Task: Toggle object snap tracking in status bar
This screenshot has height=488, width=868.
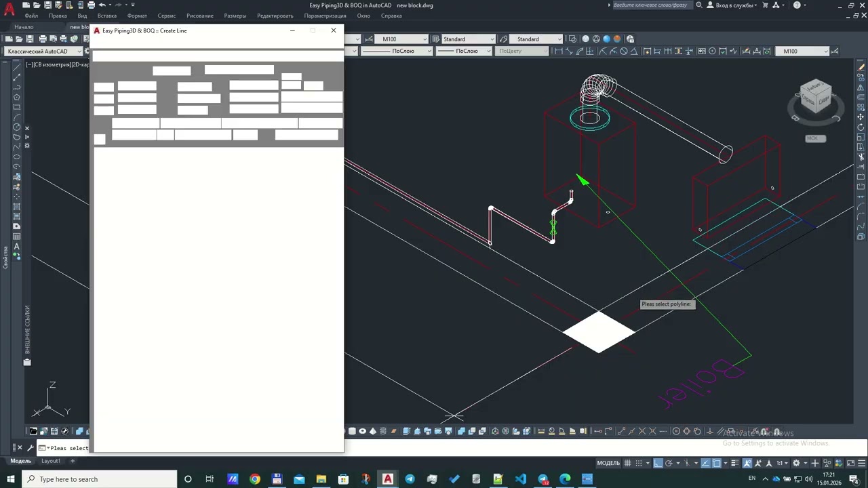Action: [x=705, y=463]
